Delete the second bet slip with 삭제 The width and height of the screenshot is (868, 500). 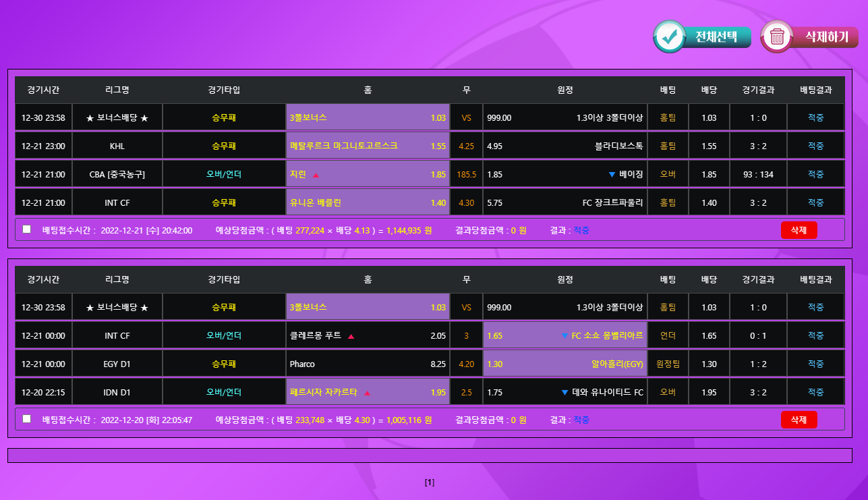point(799,420)
